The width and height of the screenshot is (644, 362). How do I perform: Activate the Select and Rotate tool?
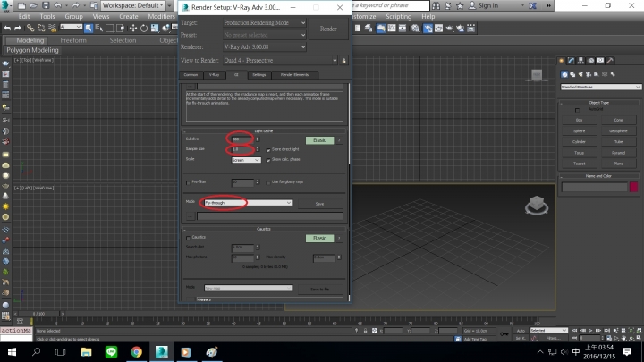[144, 28]
